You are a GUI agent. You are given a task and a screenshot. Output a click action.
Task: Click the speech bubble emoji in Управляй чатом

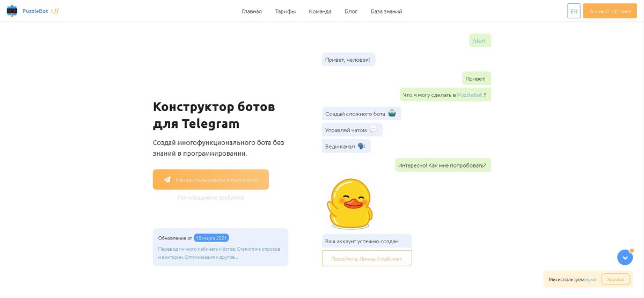[374, 129]
